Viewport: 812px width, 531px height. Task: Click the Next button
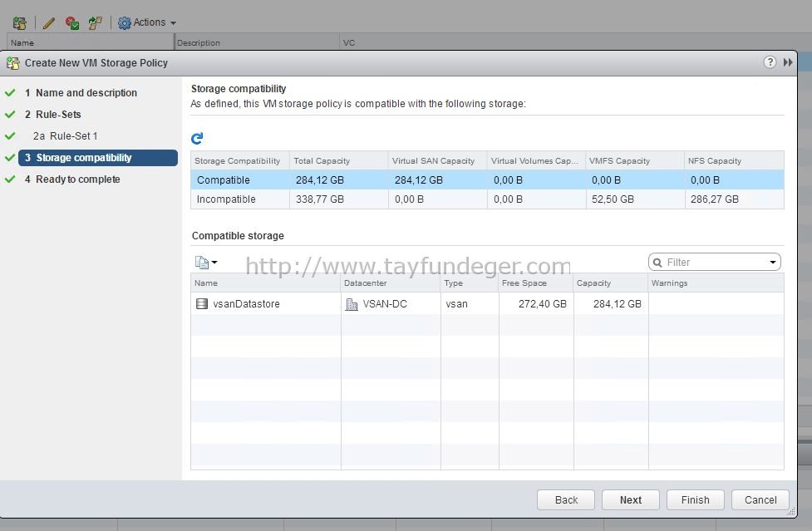click(x=631, y=500)
